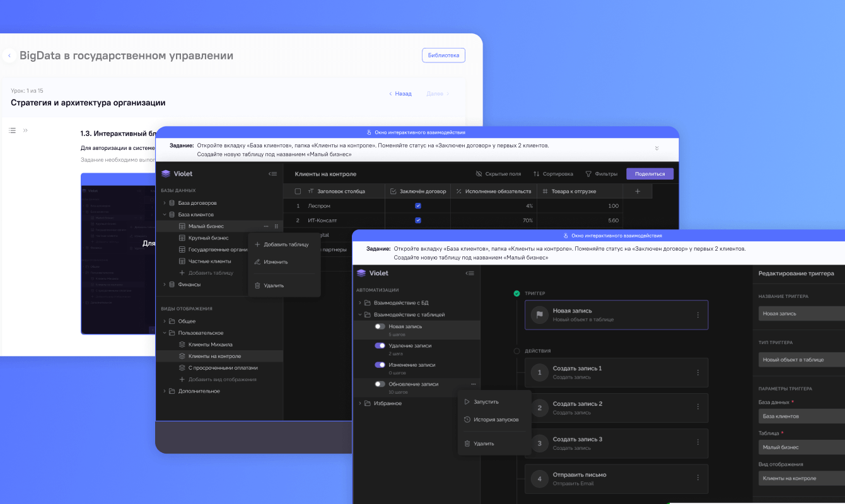Viewport: 845px width, 504px height.
Task: Expand the Общее views folder
Action: click(x=165, y=321)
